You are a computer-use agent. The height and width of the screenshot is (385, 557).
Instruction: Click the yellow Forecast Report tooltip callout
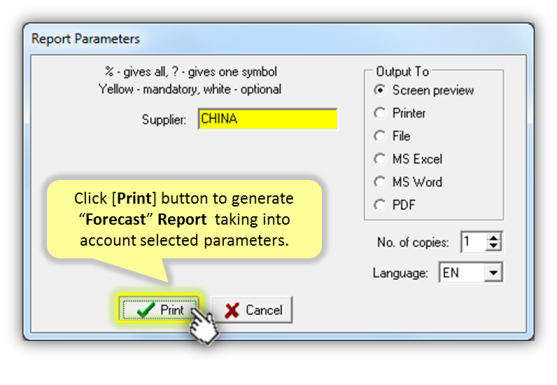184,219
